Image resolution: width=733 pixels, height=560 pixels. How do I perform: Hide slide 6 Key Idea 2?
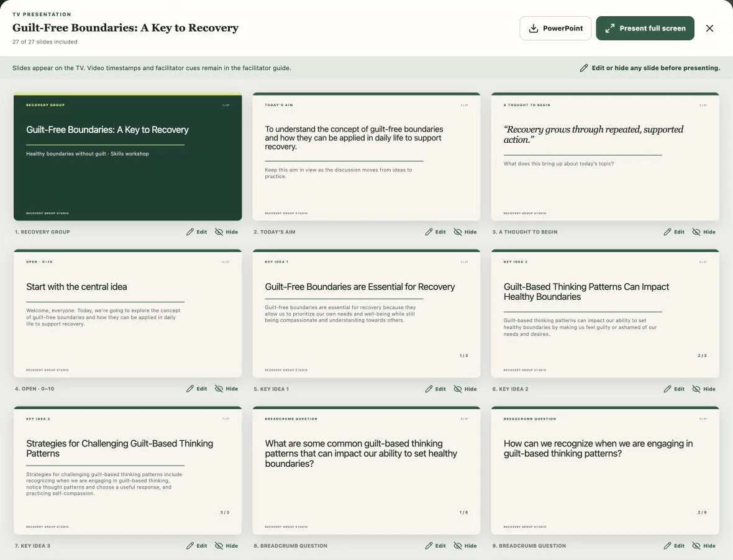click(704, 389)
